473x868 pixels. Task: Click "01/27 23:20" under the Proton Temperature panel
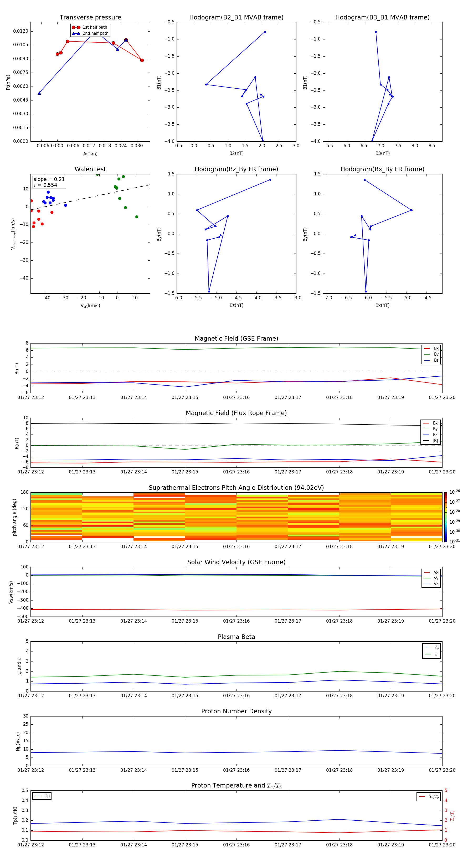[442, 845]
